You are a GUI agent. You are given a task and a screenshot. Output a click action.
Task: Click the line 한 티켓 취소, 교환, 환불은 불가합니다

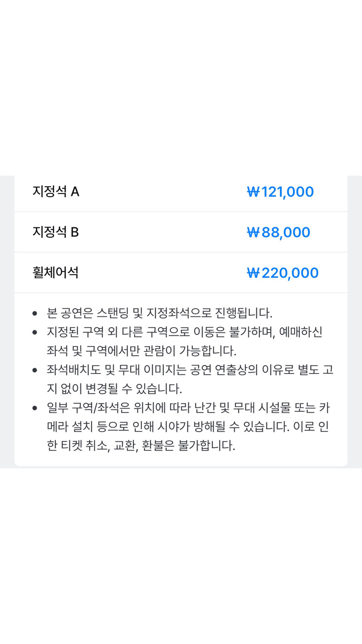pos(141,446)
